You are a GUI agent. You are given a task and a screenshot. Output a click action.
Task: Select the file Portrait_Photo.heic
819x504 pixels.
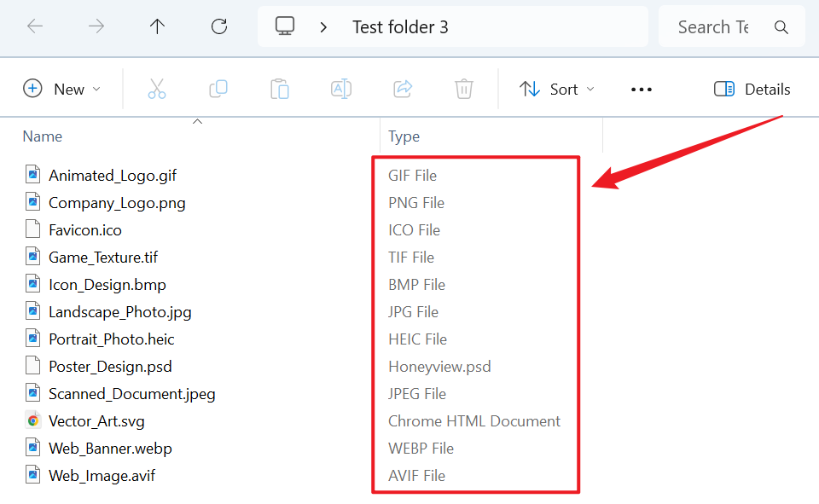(111, 339)
